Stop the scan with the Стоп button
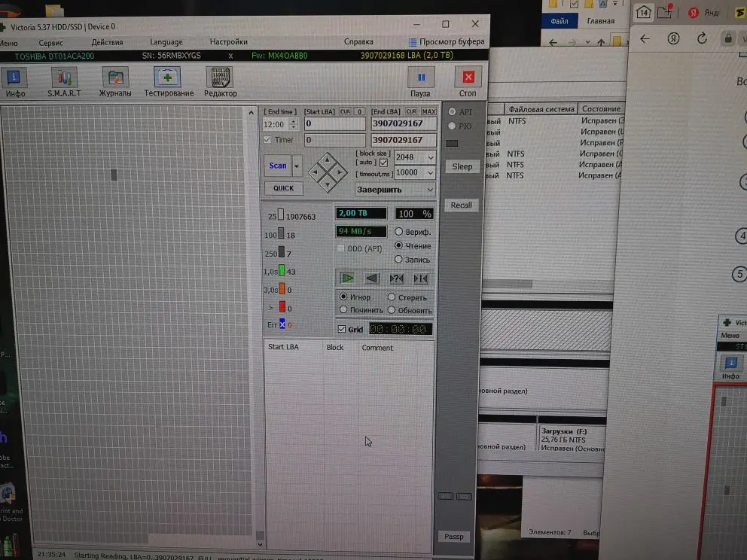Viewport: 747px width, 560px height. [x=468, y=82]
